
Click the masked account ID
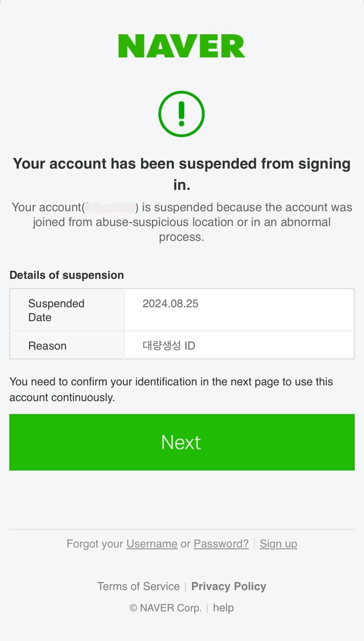coord(111,207)
